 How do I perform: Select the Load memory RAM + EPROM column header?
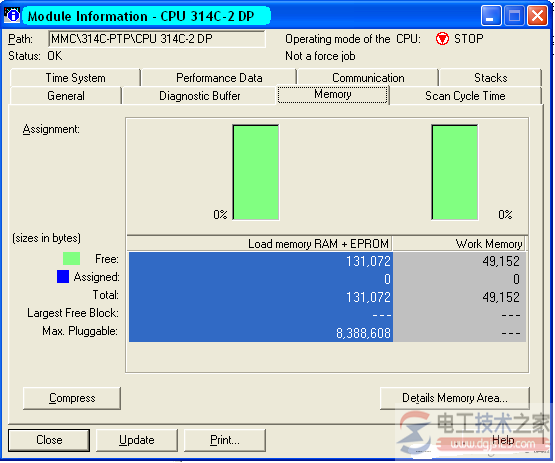click(x=259, y=244)
